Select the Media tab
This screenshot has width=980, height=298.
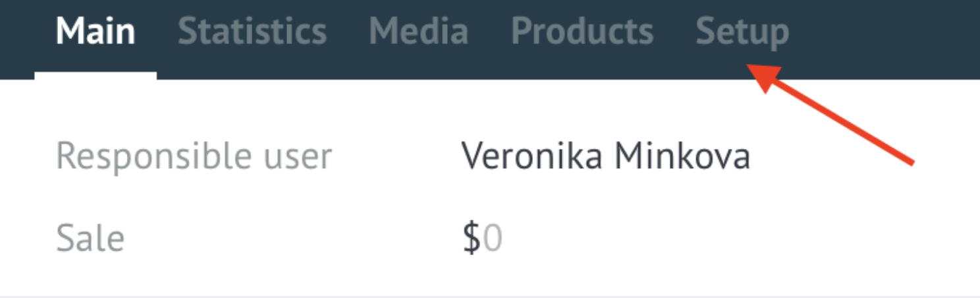pyautogui.click(x=419, y=32)
